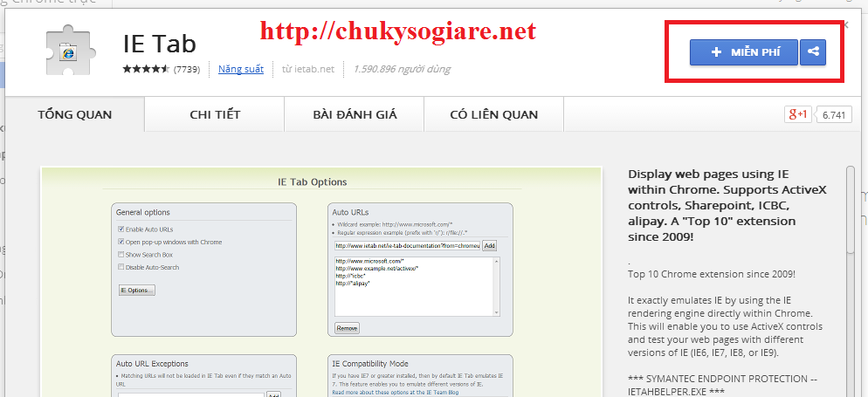
Task: Click the Google +1 button
Action: pos(798,114)
